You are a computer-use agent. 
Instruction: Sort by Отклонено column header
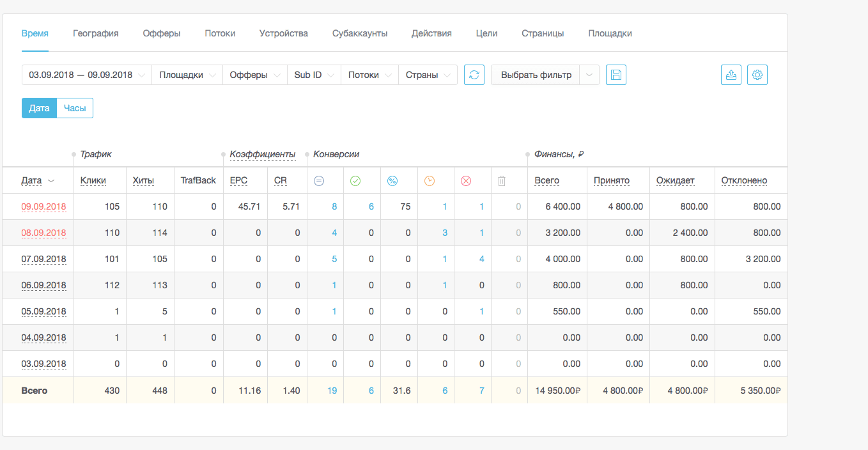coord(744,180)
